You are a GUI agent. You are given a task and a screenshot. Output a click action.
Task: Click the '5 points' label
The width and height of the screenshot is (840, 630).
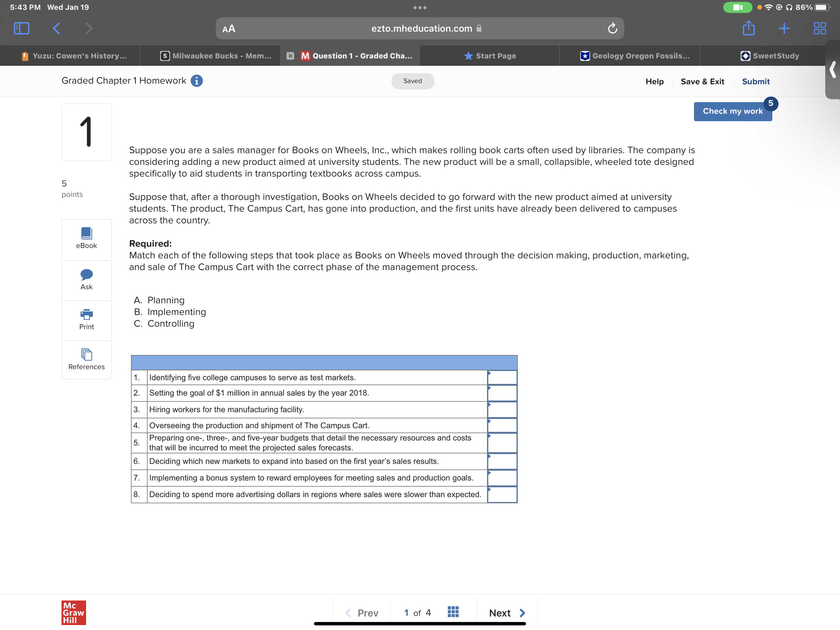(72, 189)
